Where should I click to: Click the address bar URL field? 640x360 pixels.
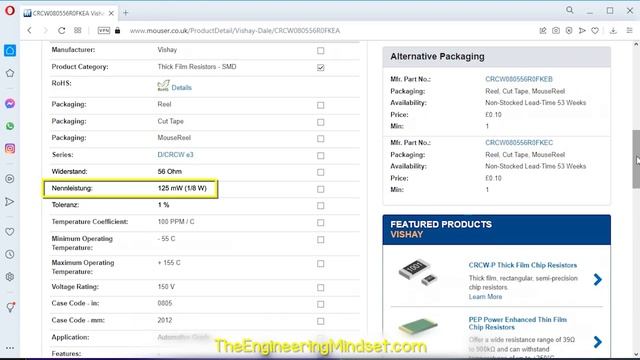tap(235, 31)
